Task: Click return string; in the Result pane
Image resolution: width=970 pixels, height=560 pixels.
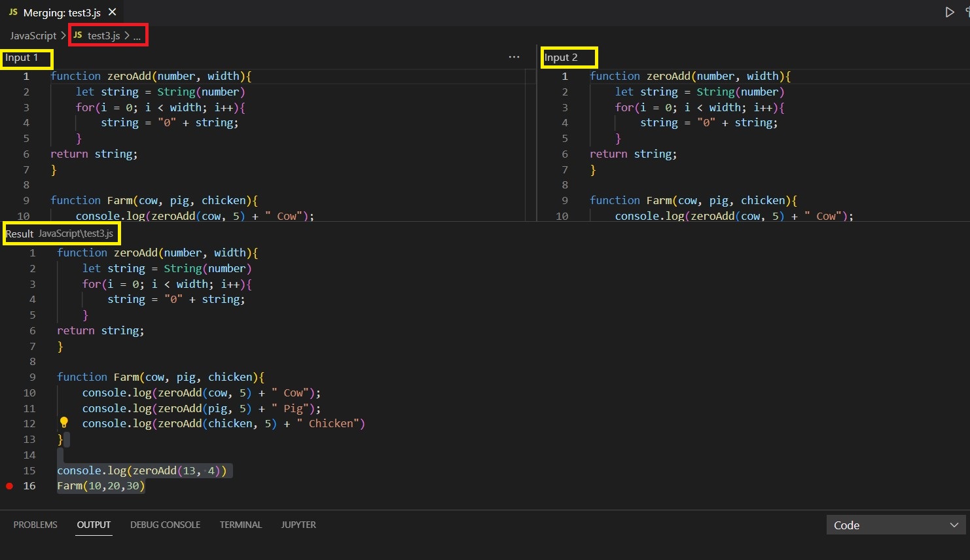Action: (101, 330)
